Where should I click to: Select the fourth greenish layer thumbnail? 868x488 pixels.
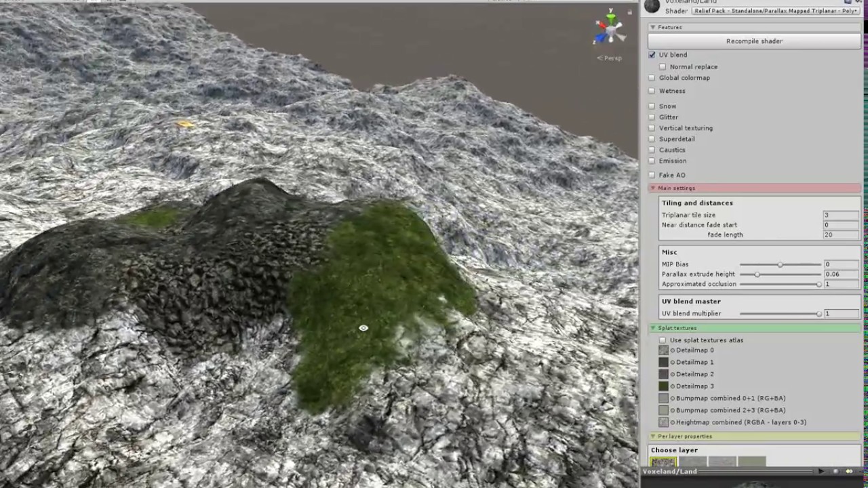(751, 462)
